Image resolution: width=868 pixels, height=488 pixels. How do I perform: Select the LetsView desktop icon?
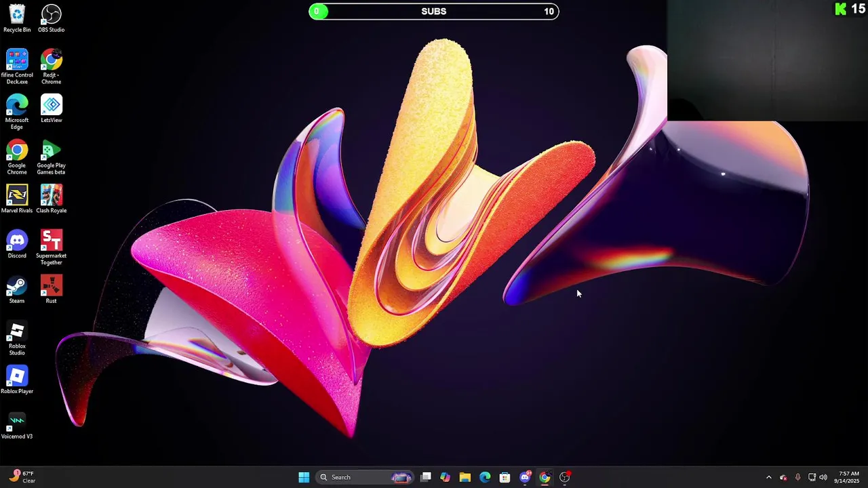pyautogui.click(x=52, y=108)
